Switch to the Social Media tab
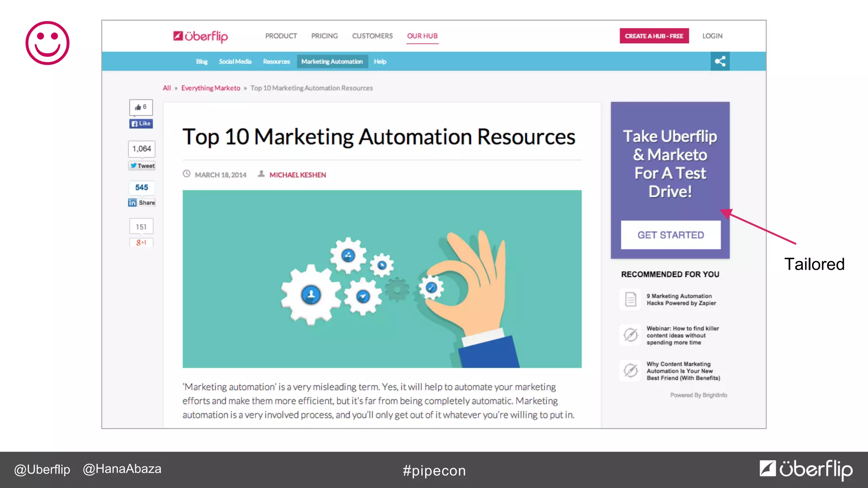This screenshot has width=868, height=488. click(x=235, y=61)
